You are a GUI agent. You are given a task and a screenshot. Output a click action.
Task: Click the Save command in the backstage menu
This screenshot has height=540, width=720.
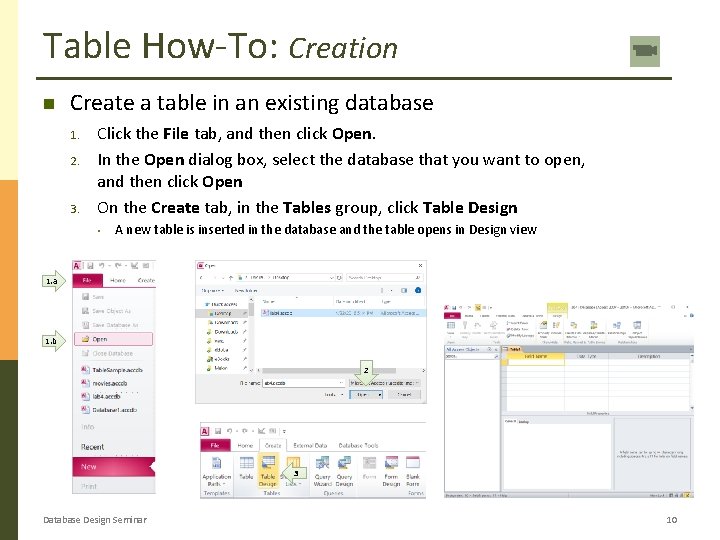click(93, 297)
